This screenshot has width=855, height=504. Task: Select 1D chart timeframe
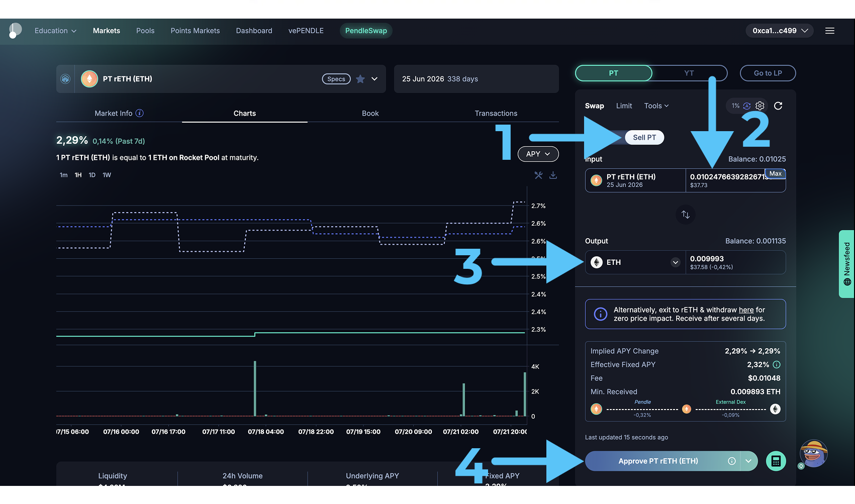click(92, 175)
